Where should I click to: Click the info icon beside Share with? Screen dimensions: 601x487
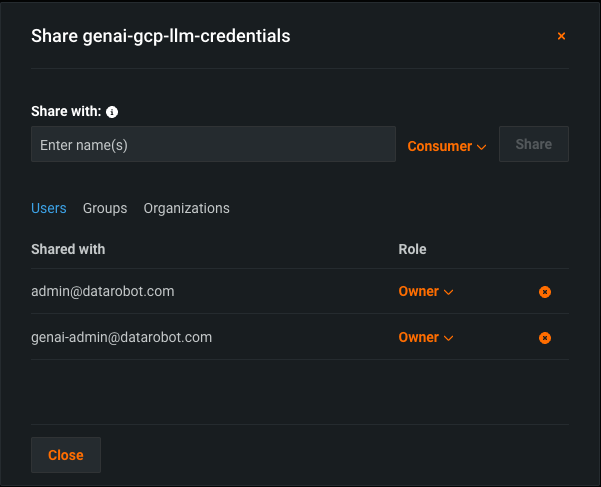click(x=112, y=112)
